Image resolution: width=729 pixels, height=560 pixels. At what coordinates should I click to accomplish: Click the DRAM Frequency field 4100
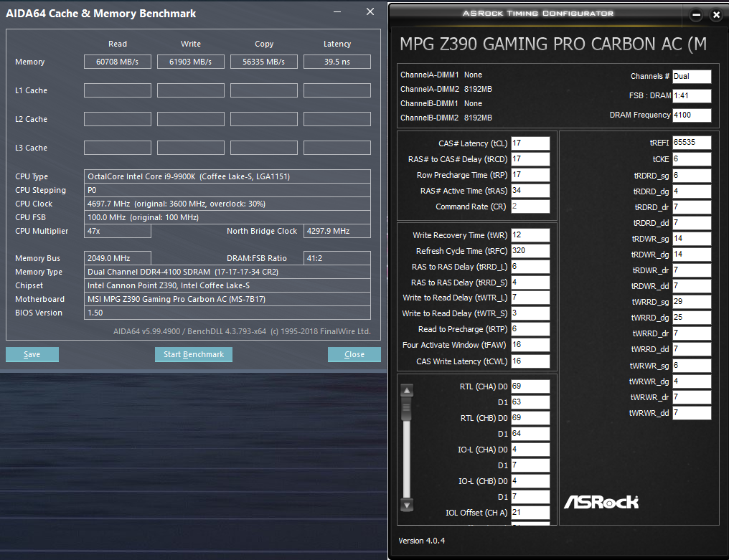coord(692,115)
